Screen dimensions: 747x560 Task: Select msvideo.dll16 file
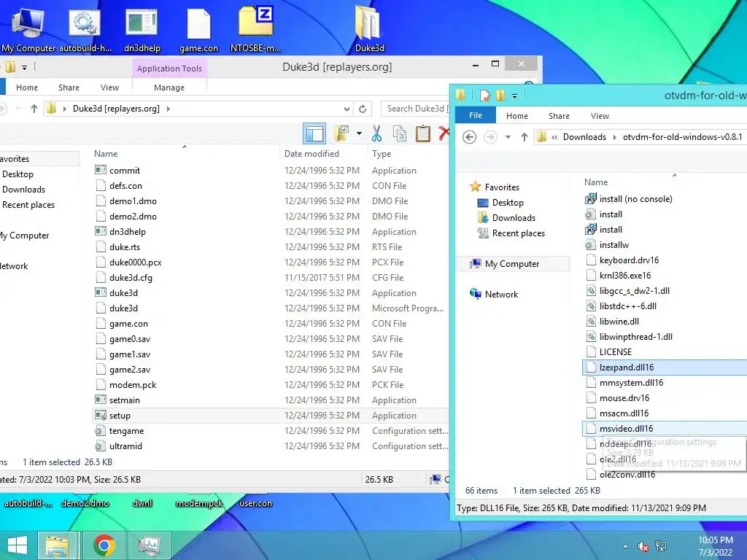[x=664, y=429]
